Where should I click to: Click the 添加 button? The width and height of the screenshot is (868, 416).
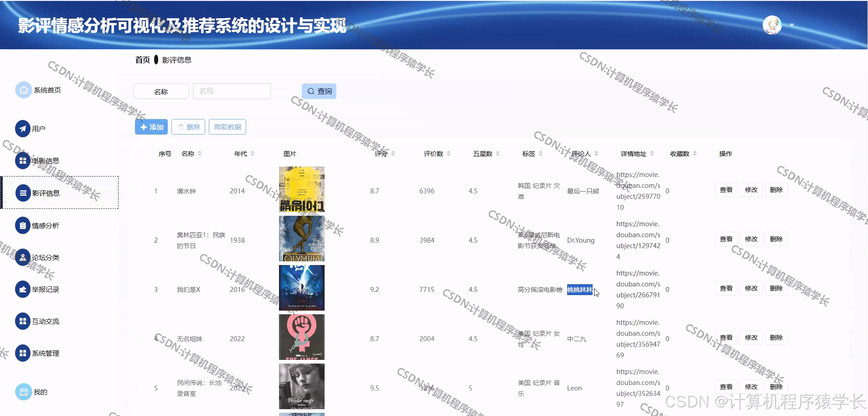[x=151, y=127]
